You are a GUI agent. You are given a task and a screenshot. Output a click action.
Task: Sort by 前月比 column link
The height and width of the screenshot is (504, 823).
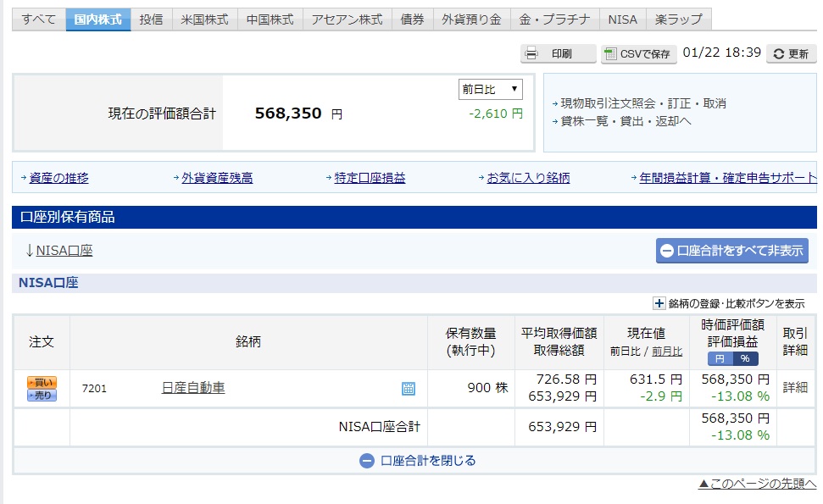pyautogui.click(x=667, y=352)
